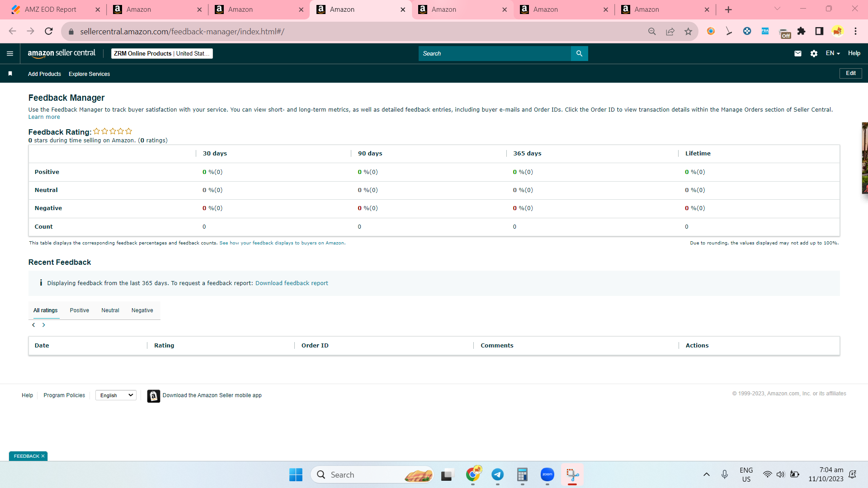Viewport: 868px width, 488px height.
Task: Bookmark this page with star icon
Action: point(688,31)
